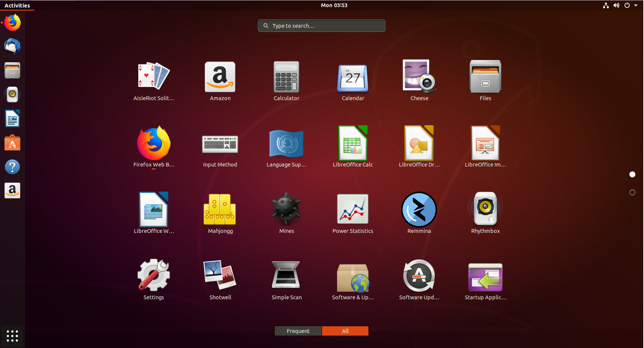
Task: Open Rhythmbox from the app grid
Action: (485, 209)
